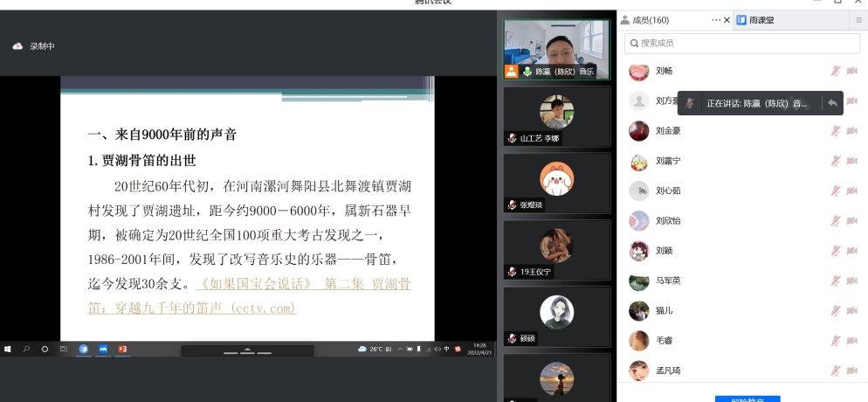The width and height of the screenshot is (868, 402).
Task: Expand the shared-screen floating toolbar handle
Action: [247, 350]
